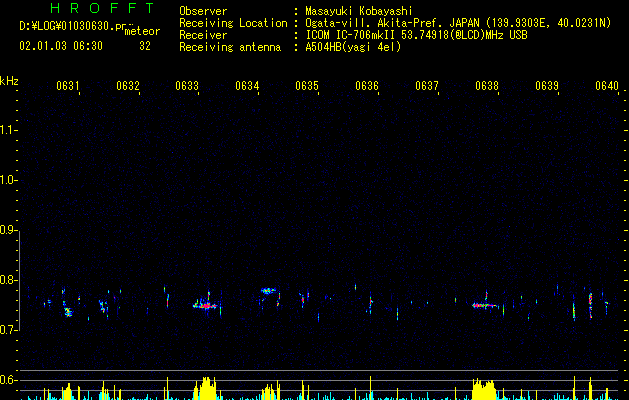The image size is (629, 400).
Task: Click the 1.1 kHz axis label
Action: [8, 130]
